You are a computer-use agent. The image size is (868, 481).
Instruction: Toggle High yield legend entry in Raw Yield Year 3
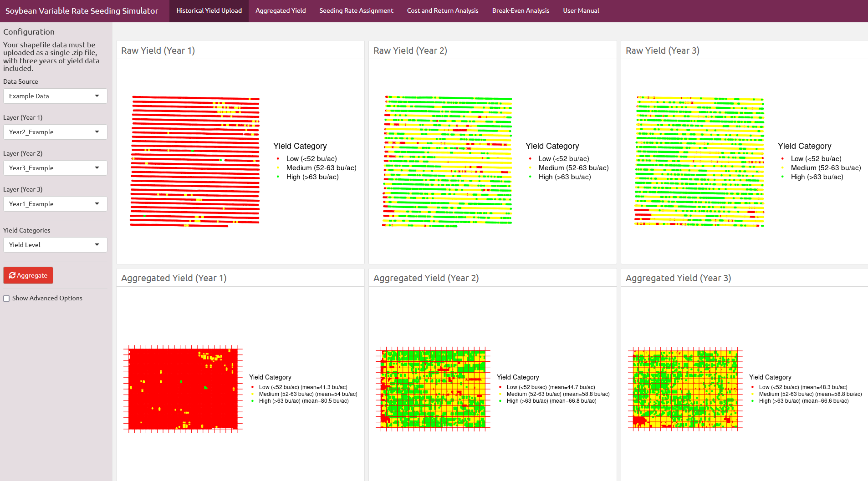point(817,177)
